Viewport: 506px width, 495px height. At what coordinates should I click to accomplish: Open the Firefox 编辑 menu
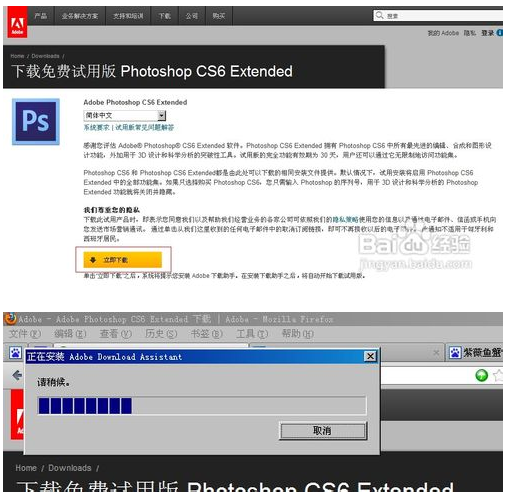[70, 334]
